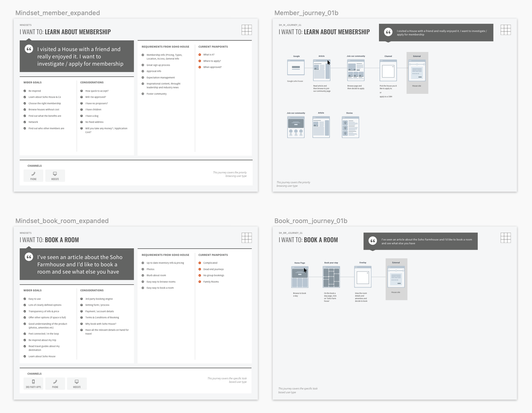This screenshot has height=413, width=532.
Task: Click red cross icon beside 'Where to apply?'
Action: tap(200, 61)
